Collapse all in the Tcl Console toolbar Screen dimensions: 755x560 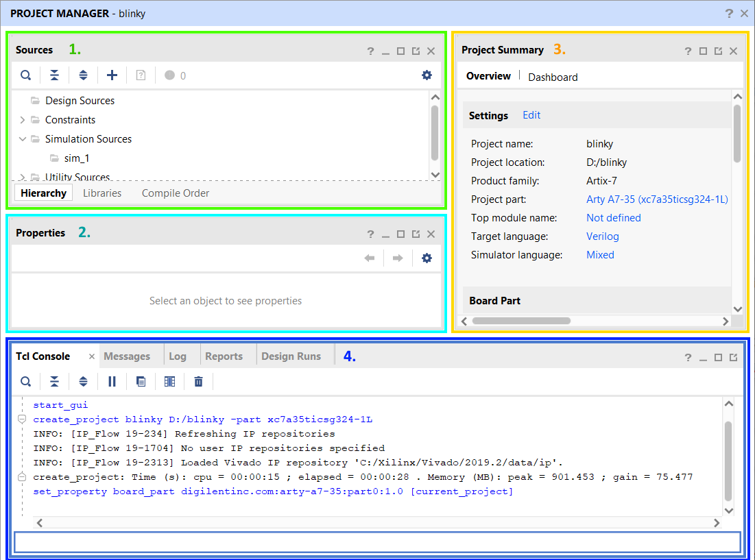pos(54,382)
